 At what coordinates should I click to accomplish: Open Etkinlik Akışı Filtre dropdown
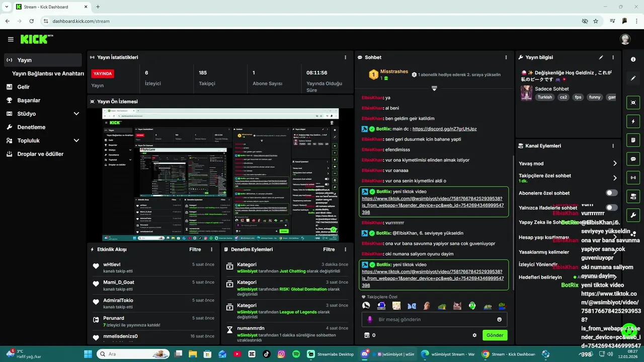pyautogui.click(x=195, y=249)
